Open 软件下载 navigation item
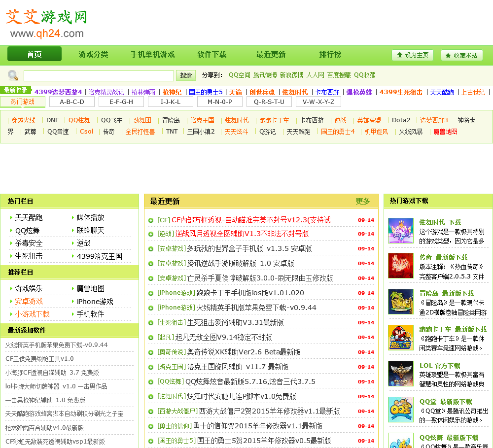 pyautogui.click(x=211, y=54)
